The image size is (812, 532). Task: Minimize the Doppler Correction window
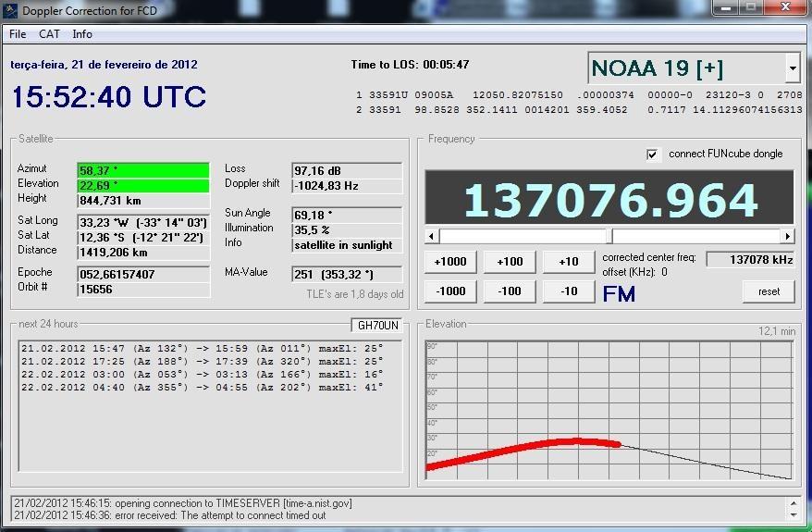click(725, 8)
